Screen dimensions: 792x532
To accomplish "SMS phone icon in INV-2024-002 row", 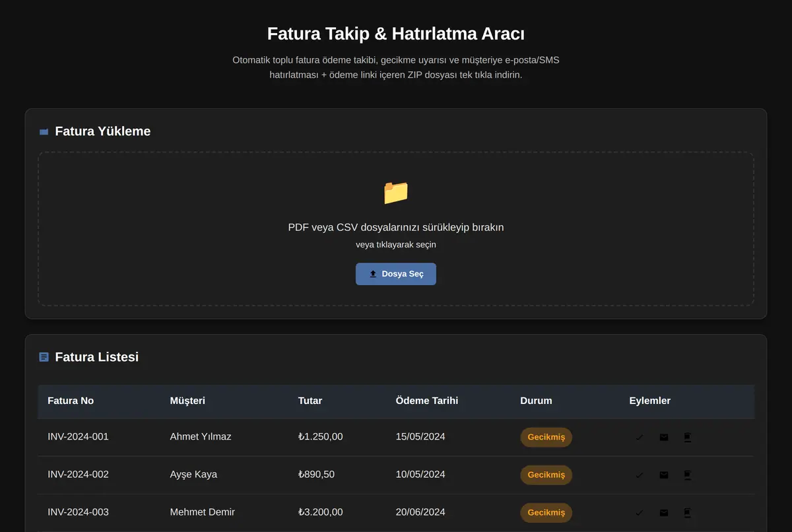I will point(687,475).
